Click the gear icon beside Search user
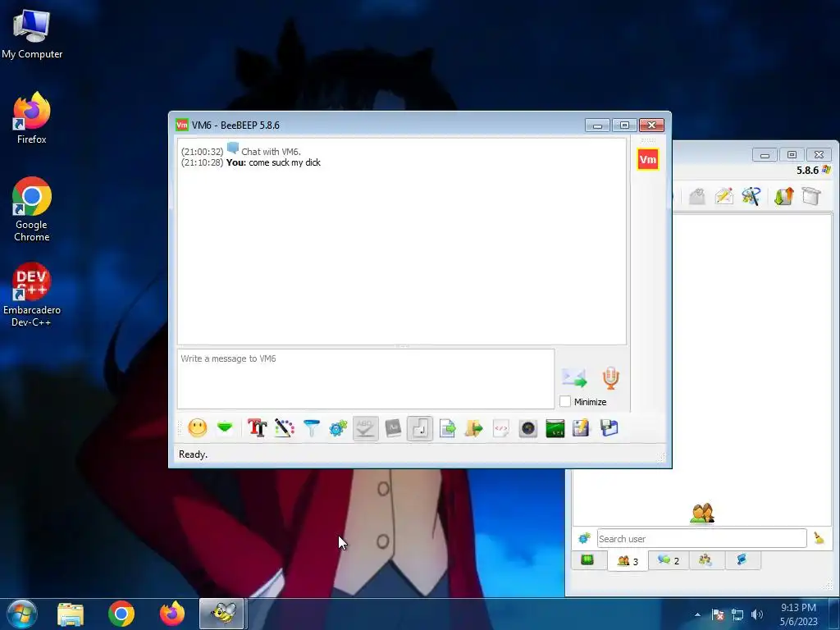 point(584,538)
